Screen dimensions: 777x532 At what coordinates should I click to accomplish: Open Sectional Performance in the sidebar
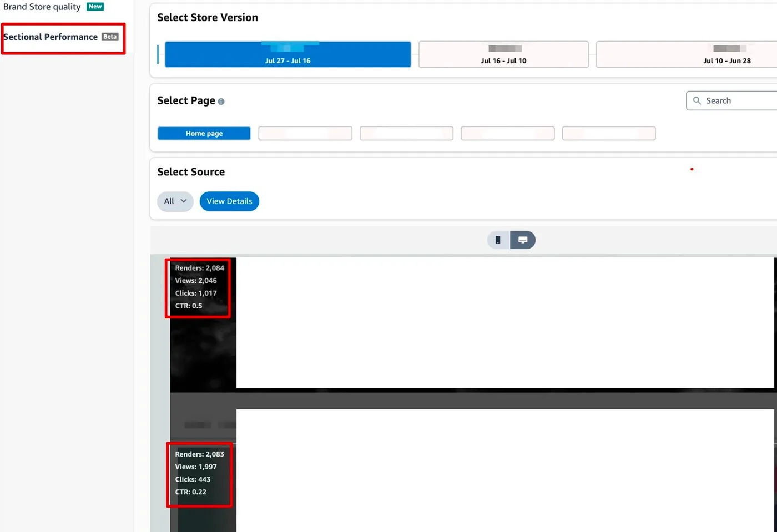pyautogui.click(x=51, y=37)
